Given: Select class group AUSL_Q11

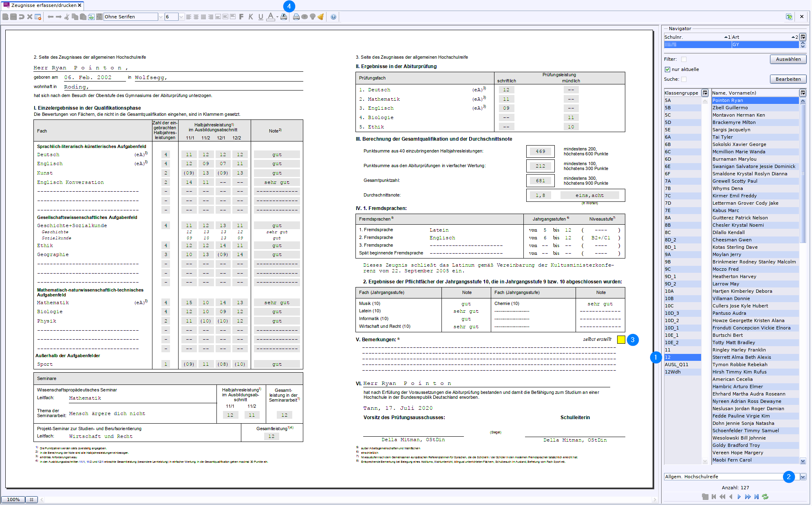Looking at the screenshot, I should (682, 365).
